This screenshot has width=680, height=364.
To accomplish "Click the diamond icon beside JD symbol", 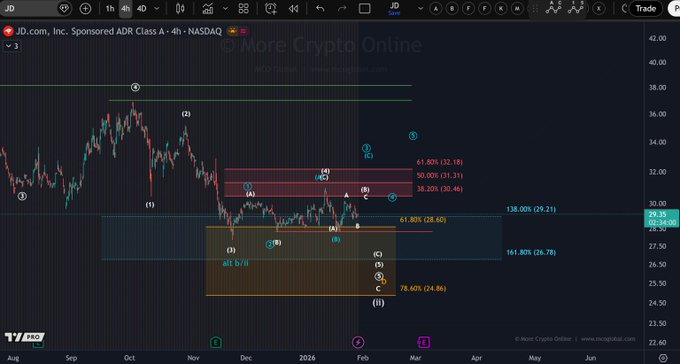I will [x=64, y=8].
